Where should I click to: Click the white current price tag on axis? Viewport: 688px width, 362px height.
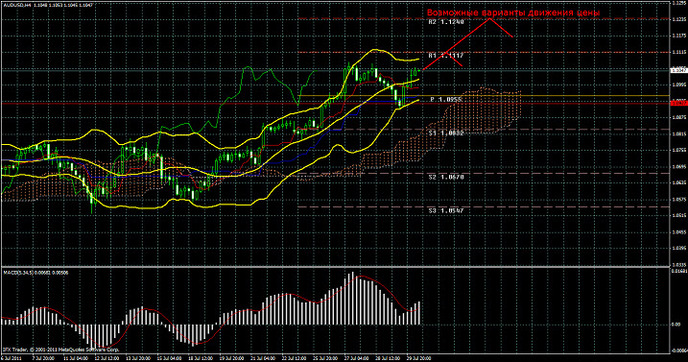(679, 70)
